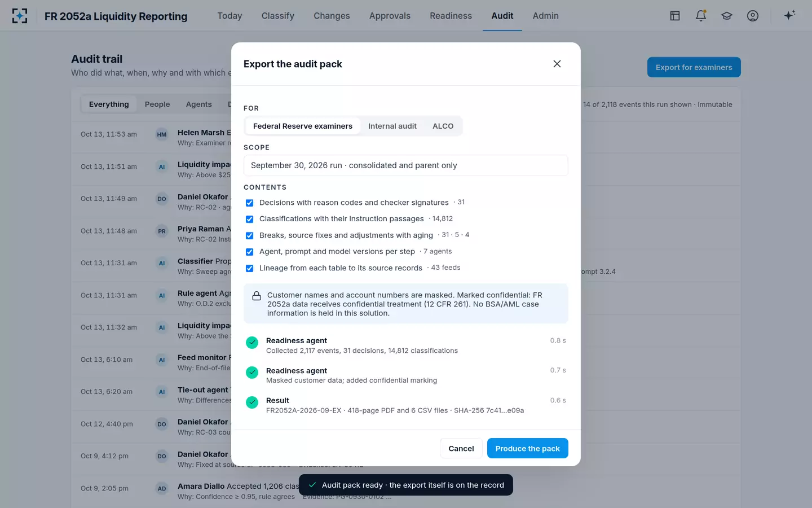Click the lock icon in the confidentiality notice
This screenshot has width=812, height=508.
[257, 296]
